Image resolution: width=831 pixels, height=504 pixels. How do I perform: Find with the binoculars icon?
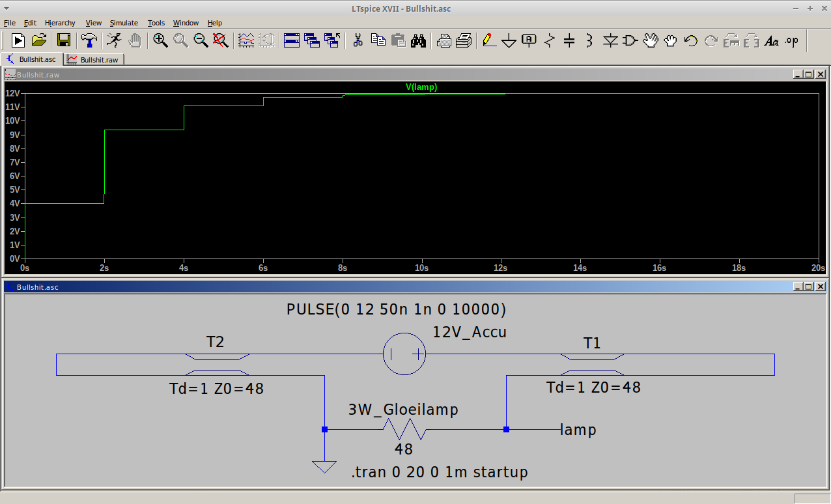pyautogui.click(x=418, y=40)
